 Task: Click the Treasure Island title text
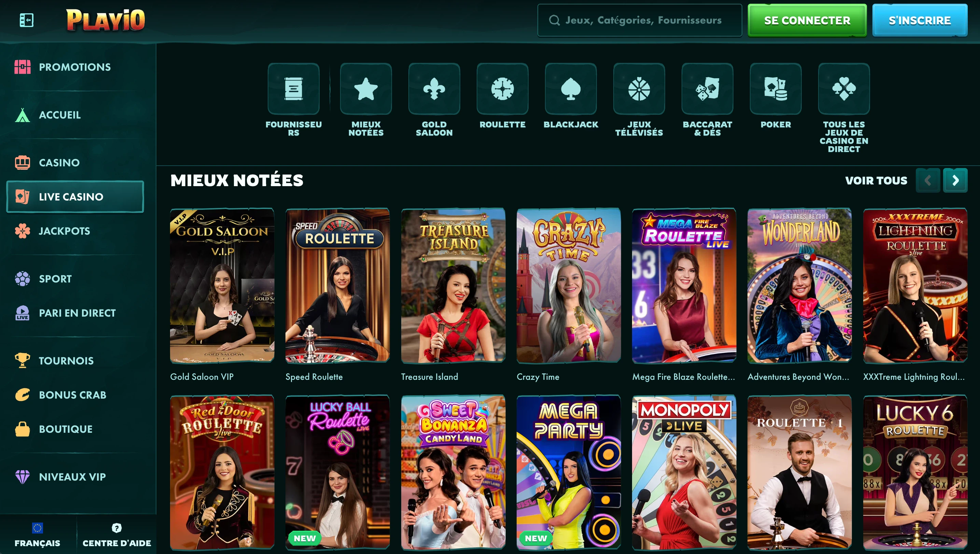tap(429, 377)
